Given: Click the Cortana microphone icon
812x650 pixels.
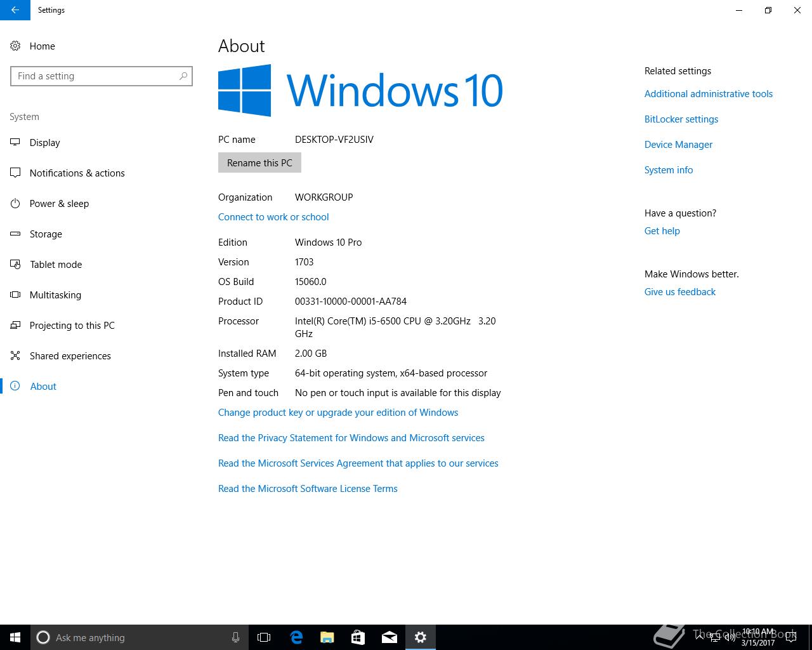Looking at the screenshot, I should [x=235, y=637].
